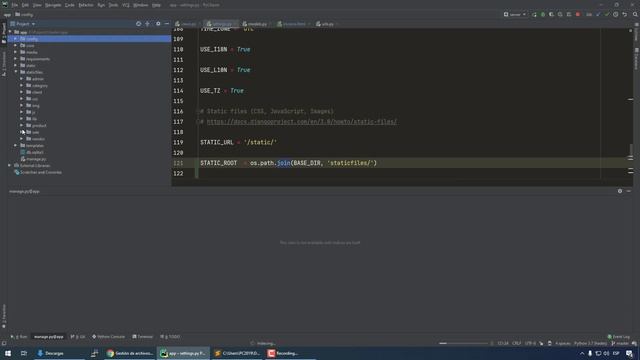Open the Refactor menu
Screen dimensions: 640x360
[x=86, y=5]
